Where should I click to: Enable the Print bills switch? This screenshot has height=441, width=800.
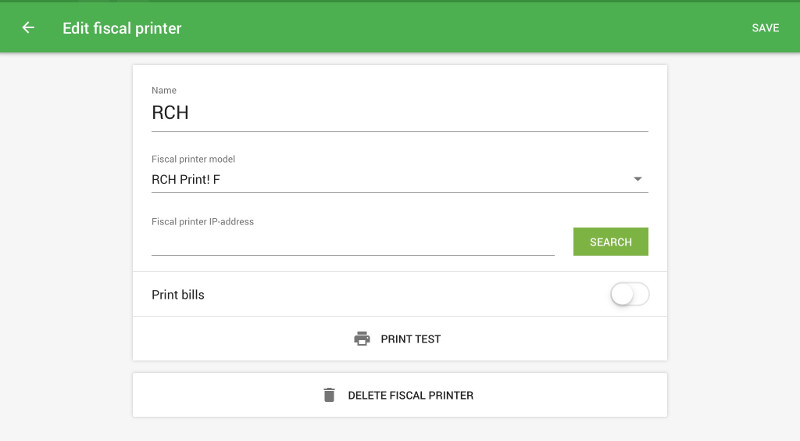click(630, 295)
